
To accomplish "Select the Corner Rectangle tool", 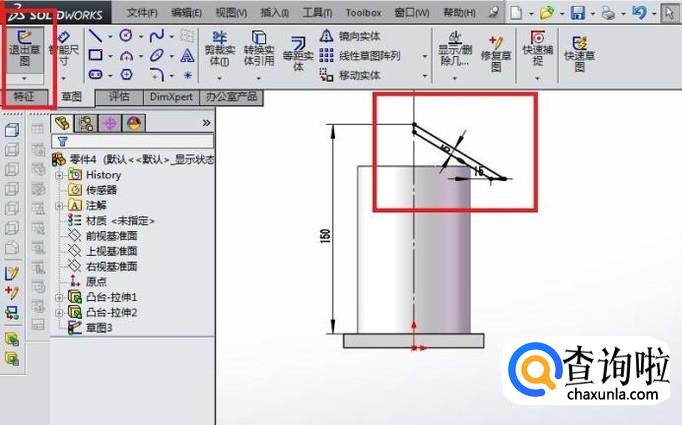I will tap(95, 55).
